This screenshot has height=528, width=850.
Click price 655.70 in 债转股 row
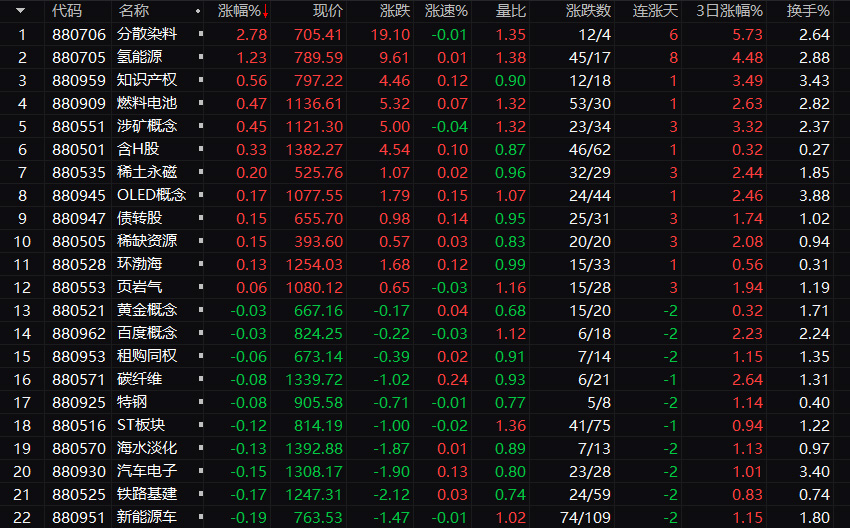[x=318, y=218]
